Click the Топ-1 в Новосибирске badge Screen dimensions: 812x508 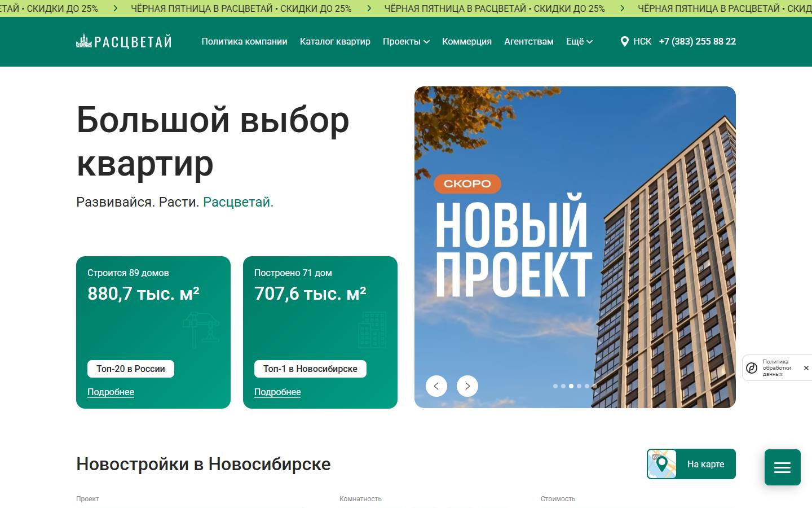coord(310,369)
